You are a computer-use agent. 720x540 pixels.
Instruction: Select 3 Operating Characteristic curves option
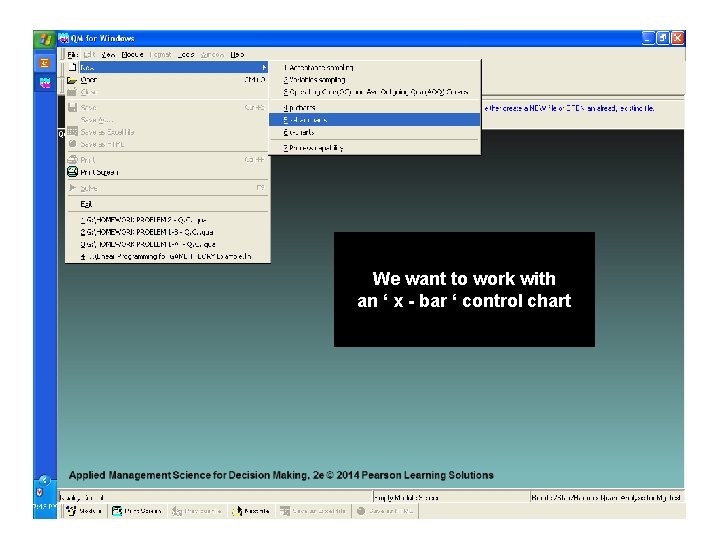click(375, 92)
